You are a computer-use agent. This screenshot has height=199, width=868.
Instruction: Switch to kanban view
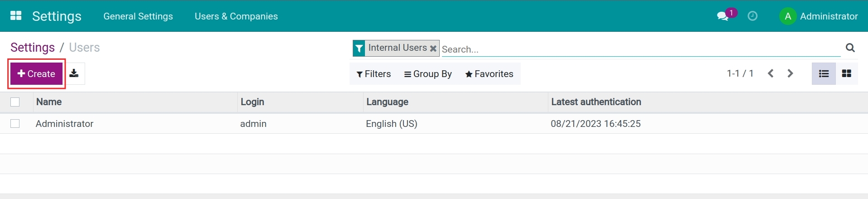pos(847,73)
